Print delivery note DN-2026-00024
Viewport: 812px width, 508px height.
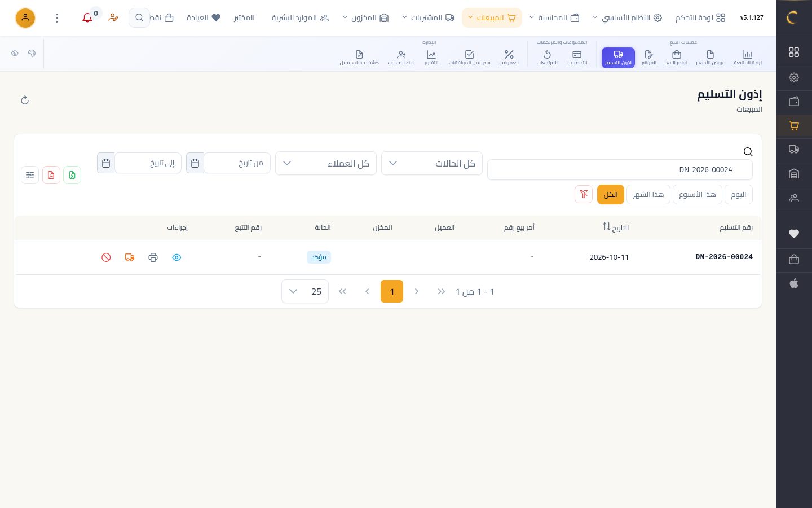[153, 257]
